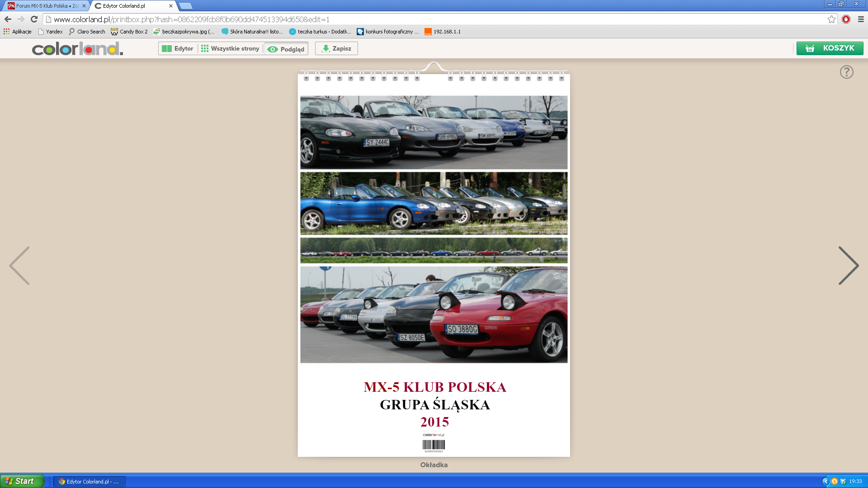Bookmark page with star icon
Screen dimensions: 868x488
click(831, 19)
